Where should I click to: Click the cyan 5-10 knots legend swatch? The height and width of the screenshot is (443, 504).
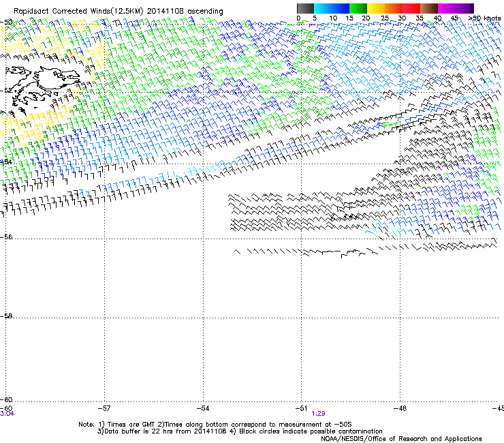coord(323,8)
